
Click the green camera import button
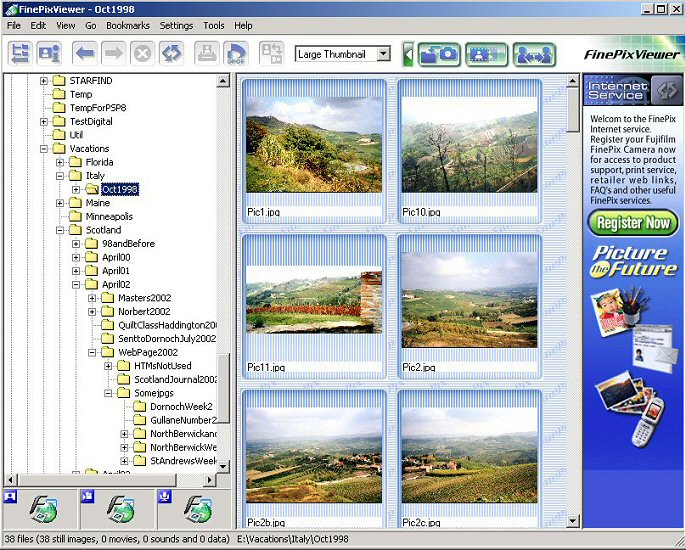pos(439,54)
